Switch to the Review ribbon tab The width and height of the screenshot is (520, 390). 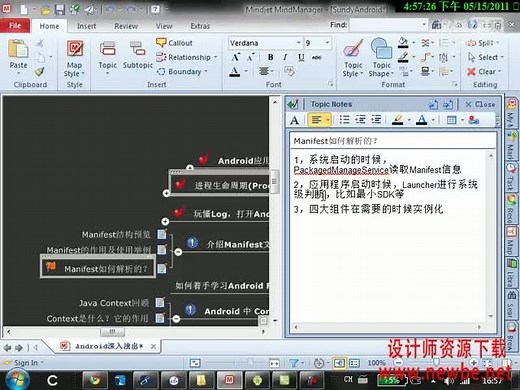[126, 26]
